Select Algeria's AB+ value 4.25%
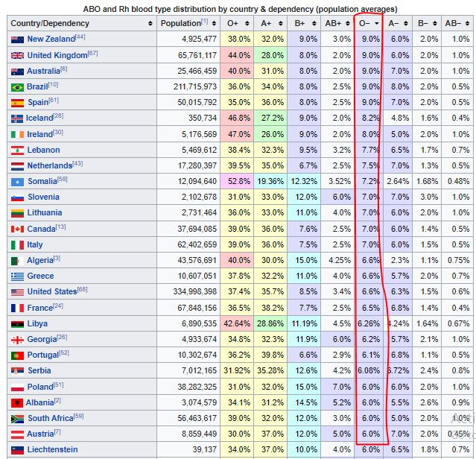 click(x=340, y=261)
